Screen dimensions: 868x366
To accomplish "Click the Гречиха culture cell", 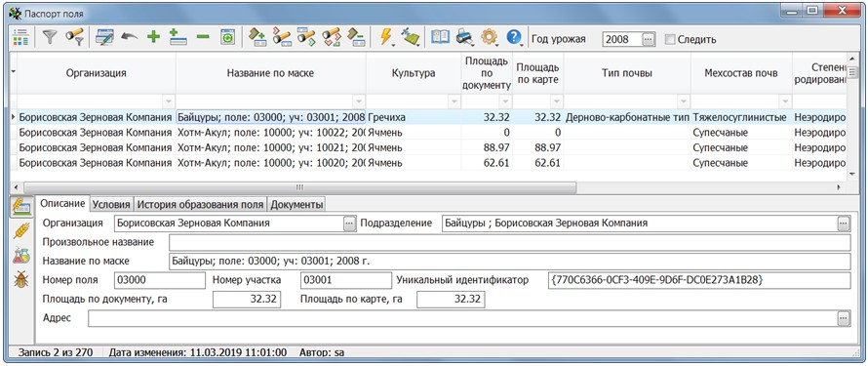I will click(414, 117).
